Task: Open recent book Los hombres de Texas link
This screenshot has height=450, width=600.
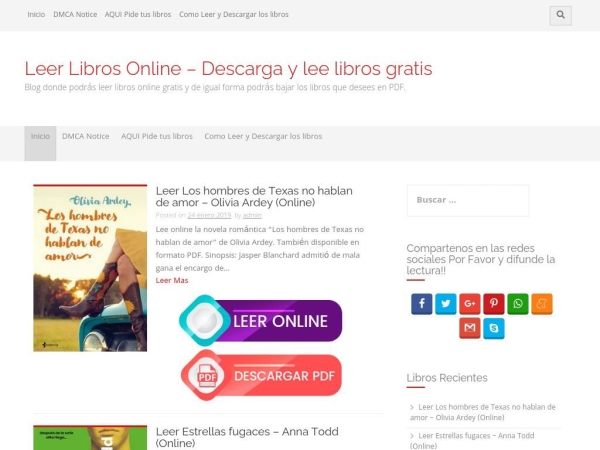Action: click(483, 412)
